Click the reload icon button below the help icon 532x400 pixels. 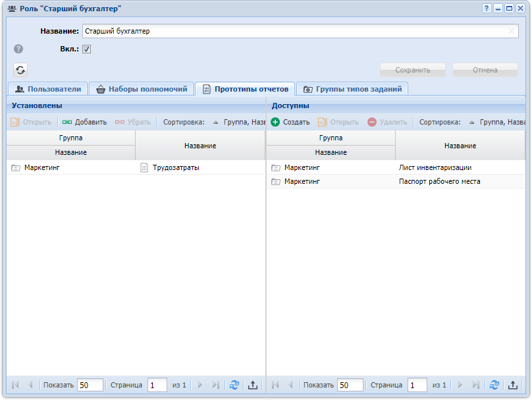20,70
